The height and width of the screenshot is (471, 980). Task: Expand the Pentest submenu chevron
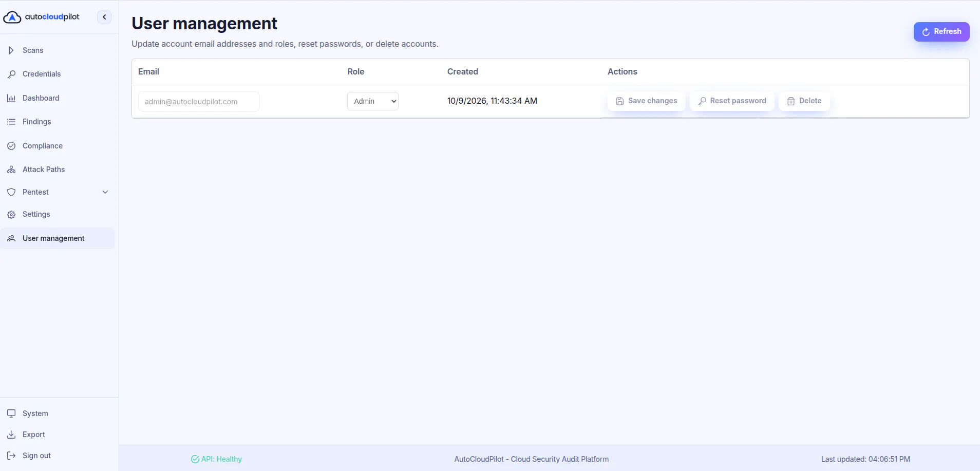(x=105, y=192)
